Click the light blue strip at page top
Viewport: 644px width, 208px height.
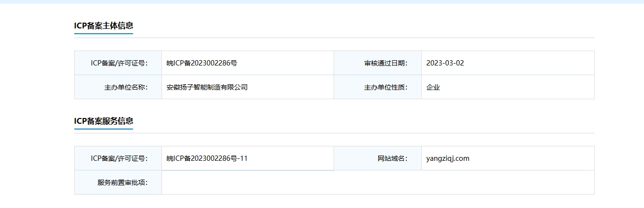coord(322,1)
